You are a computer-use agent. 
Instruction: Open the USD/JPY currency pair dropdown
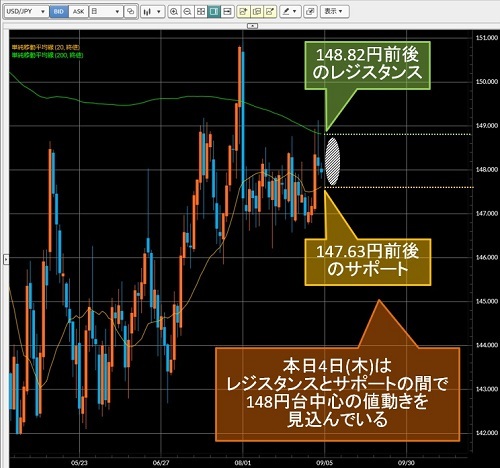click(25, 12)
